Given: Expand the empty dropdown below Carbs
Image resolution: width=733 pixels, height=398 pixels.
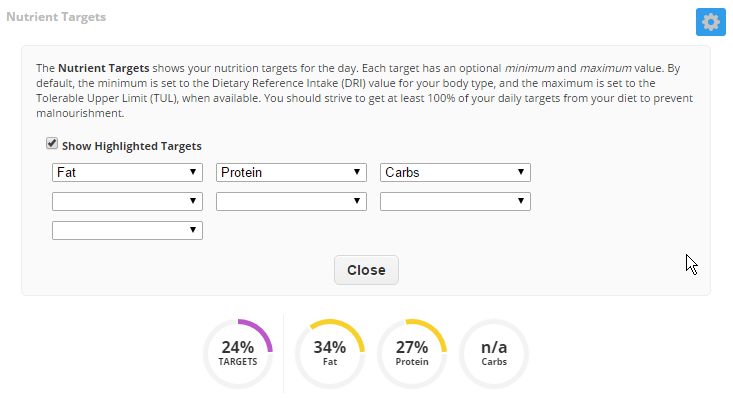Looking at the screenshot, I should click(x=455, y=202).
